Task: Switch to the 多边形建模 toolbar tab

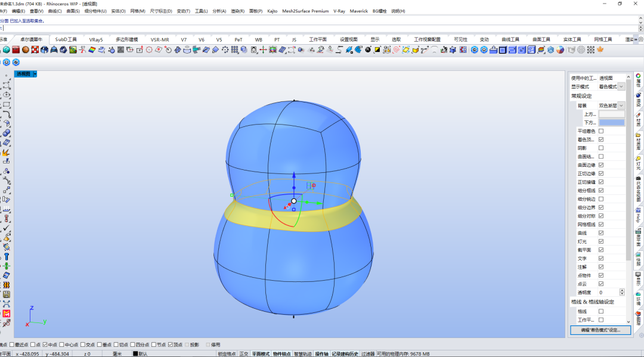Action: tap(126, 39)
